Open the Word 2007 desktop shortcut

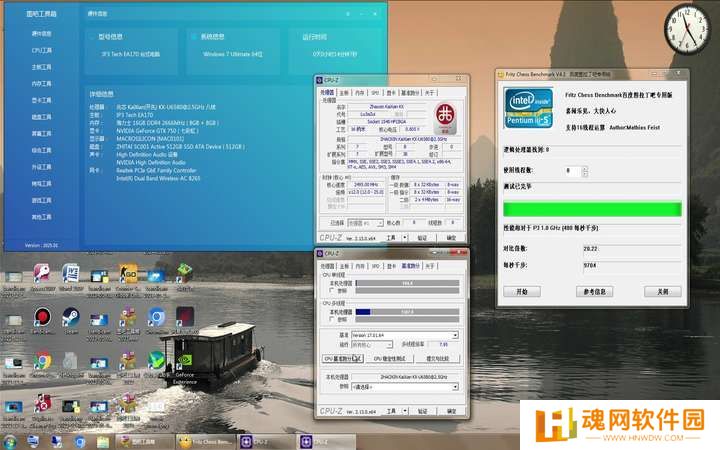[x=70, y=274]
